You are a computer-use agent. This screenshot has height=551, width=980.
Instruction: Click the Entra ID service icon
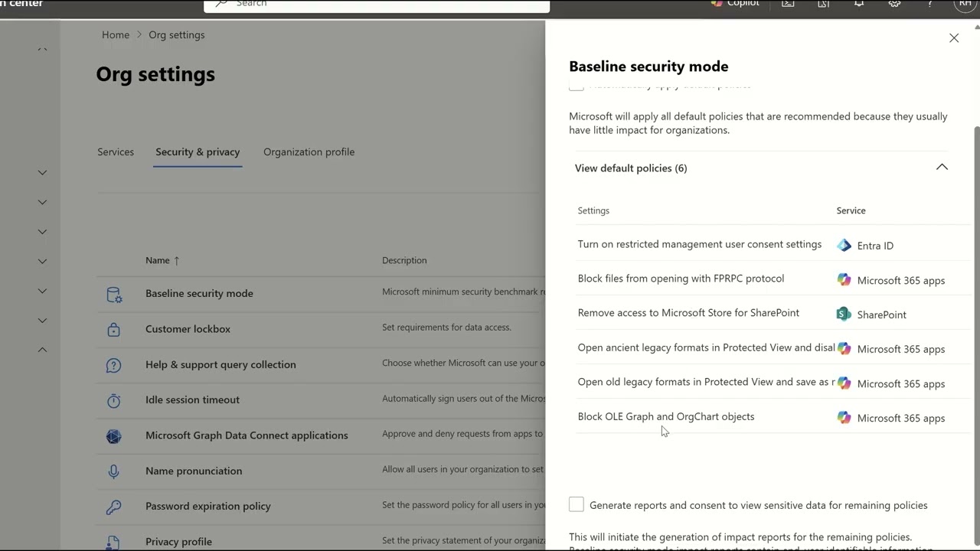[844, 246]
